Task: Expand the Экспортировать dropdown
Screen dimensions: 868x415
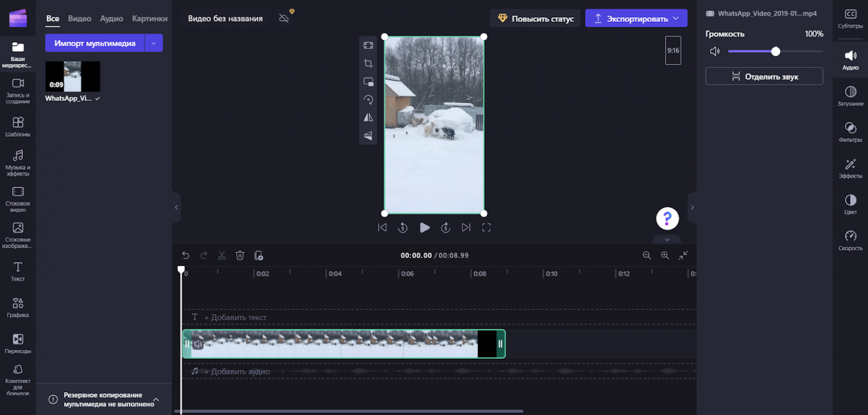Action: 676,18
